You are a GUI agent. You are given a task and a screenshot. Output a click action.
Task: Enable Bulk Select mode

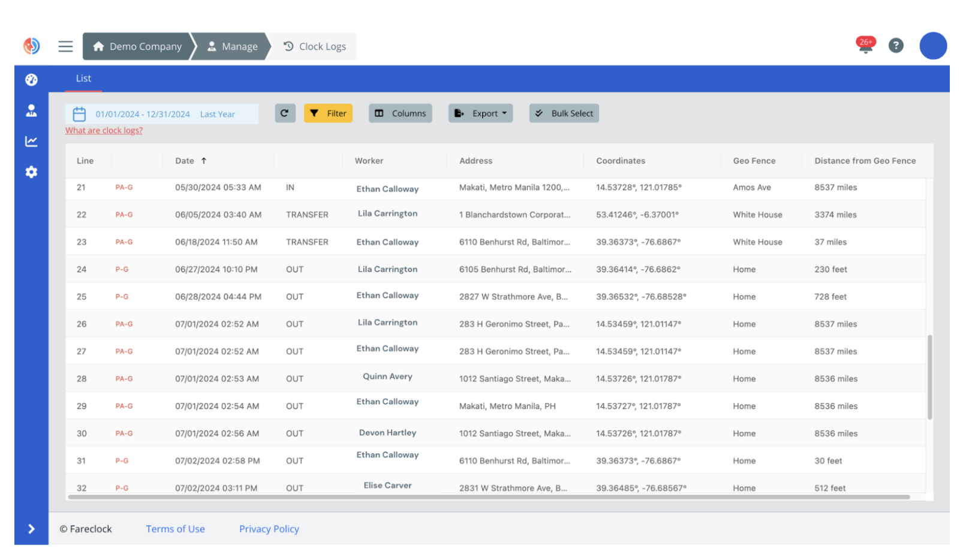564,113
